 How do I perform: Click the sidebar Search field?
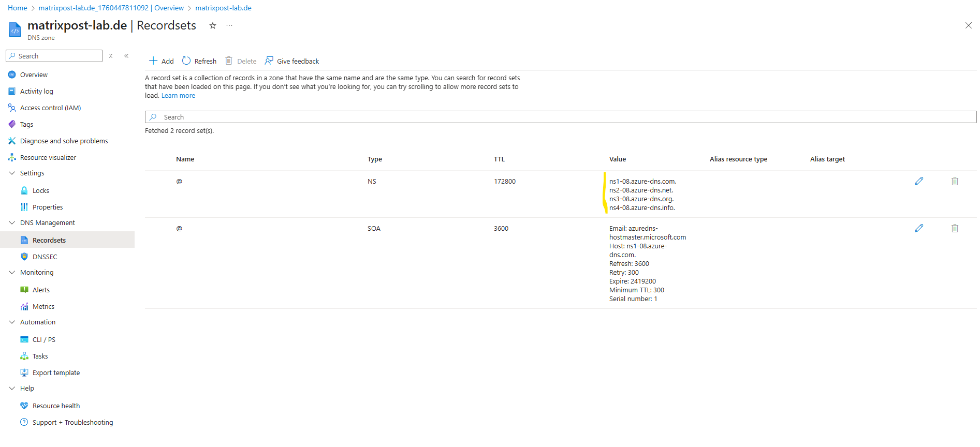(x=54, y=56)
